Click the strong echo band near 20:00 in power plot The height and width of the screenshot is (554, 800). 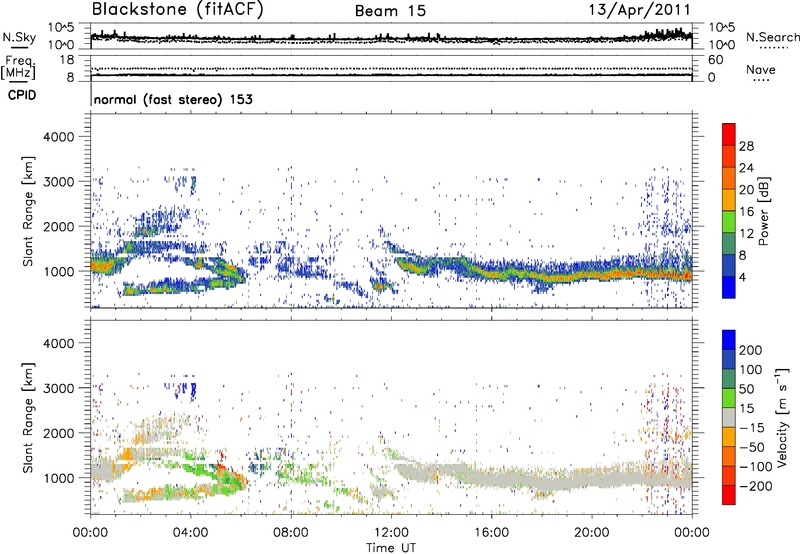[592, 275]
